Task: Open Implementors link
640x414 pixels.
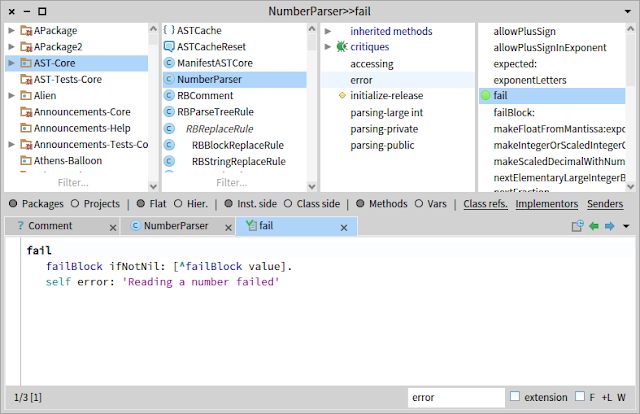Action: (547, 203)
